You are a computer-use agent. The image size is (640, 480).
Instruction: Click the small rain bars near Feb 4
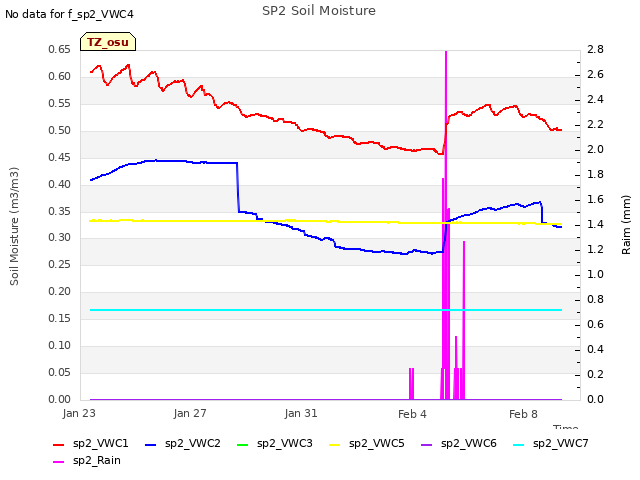pyautogui.click(x=411, y=384)
